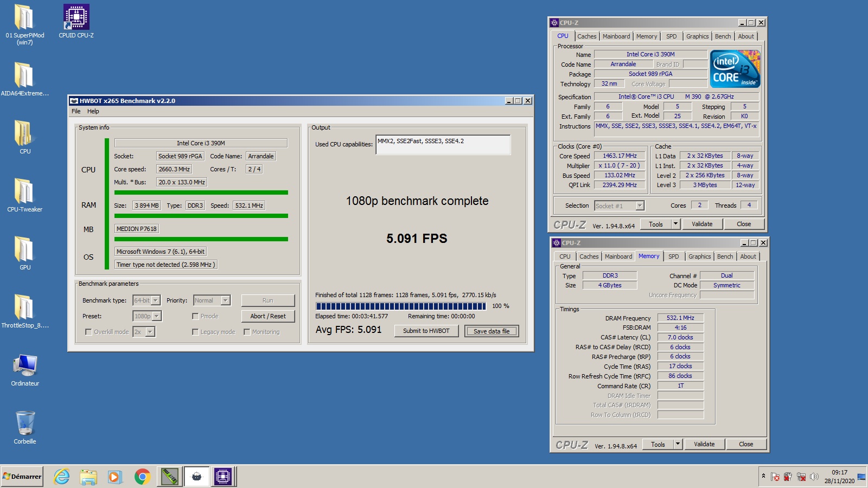The image size is (868, 488).
Task: Click the Used CPU capabilities text box
Action: pos(443,144)
